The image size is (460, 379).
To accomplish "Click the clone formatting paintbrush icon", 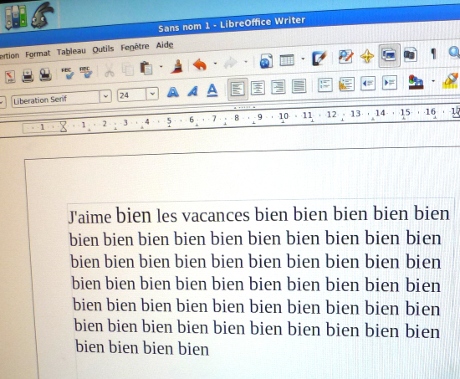I will [177, 66].
